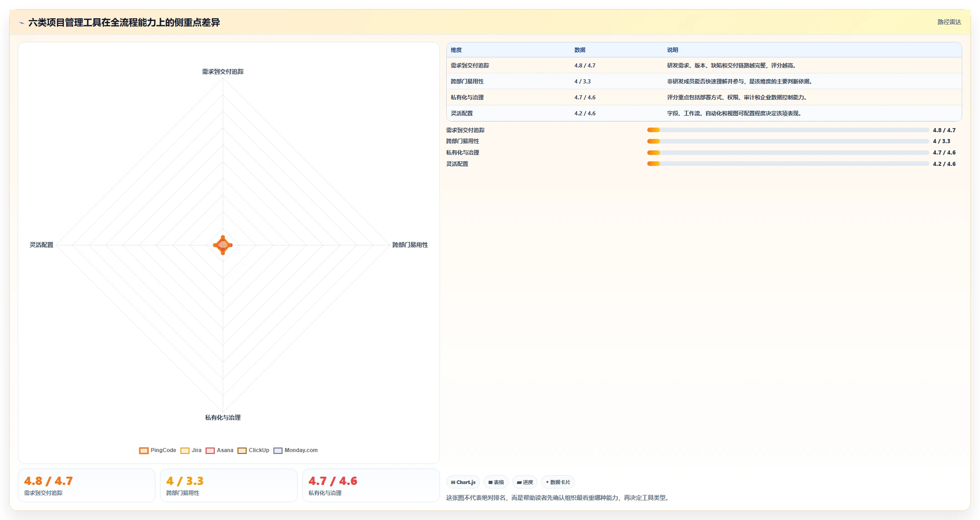Click the Chart.js tag chip
Viewport: 980px width, 520px height.
[x=463, y=482]
